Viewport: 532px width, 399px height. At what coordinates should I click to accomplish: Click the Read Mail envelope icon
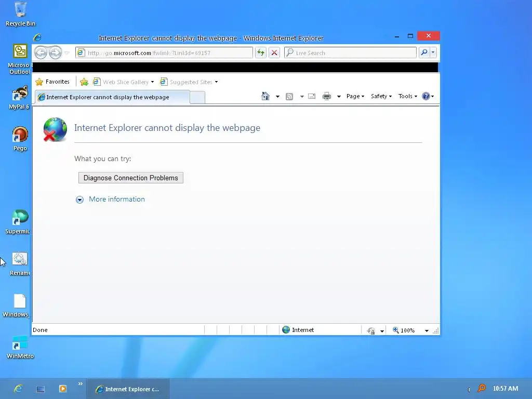point(312,96)
